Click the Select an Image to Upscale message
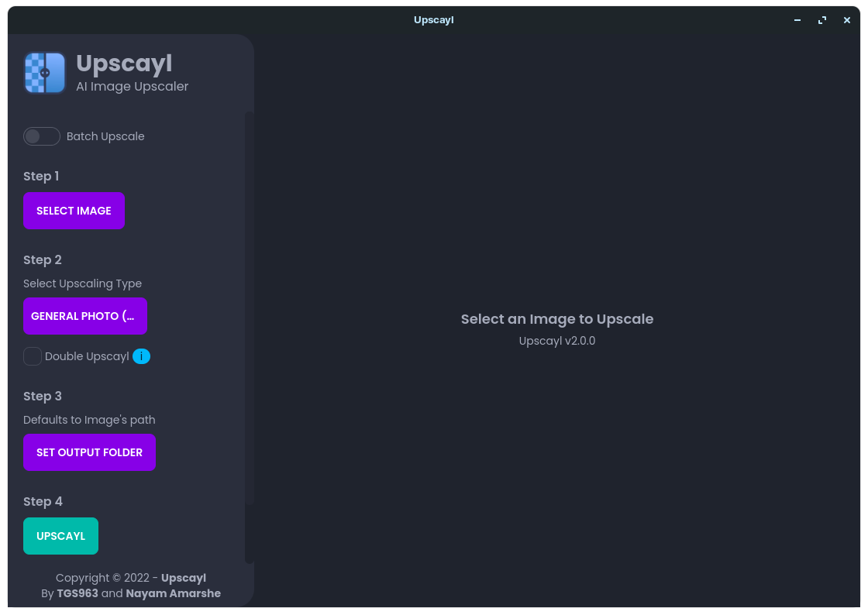Image resolution: width=868 pixels, height=615 pixels. (x=557, y=318)
